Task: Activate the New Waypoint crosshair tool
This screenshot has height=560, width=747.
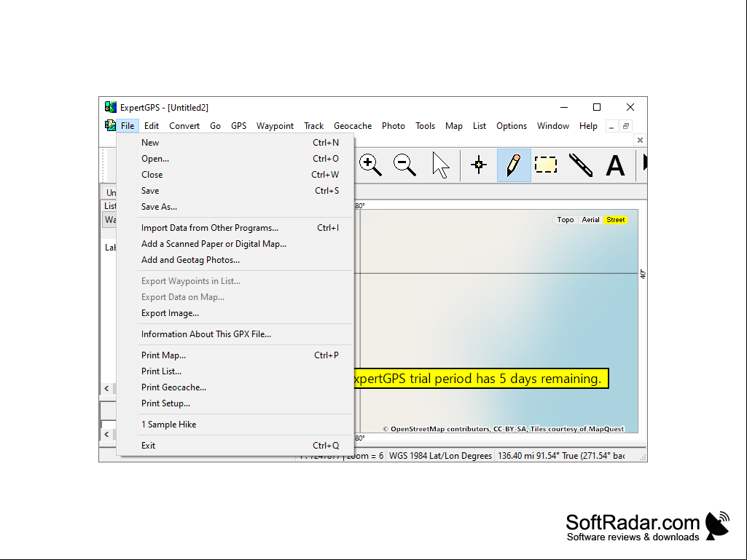Action: (x=479, y=165)
